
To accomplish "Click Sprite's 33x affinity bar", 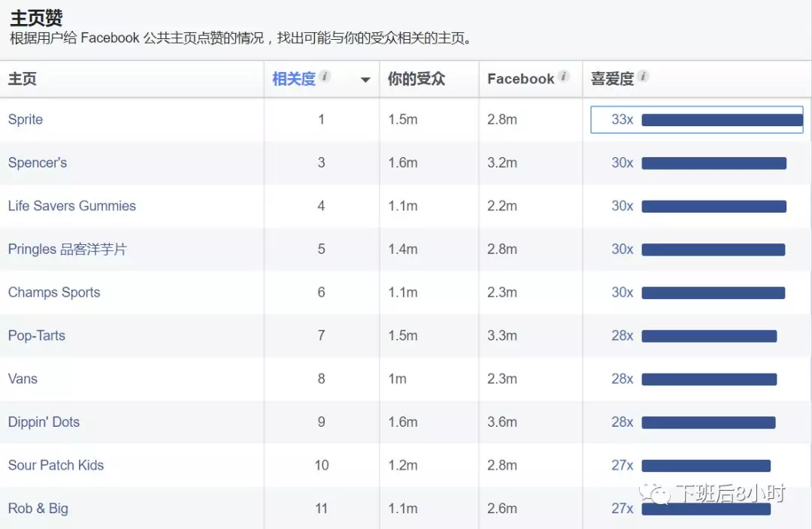I will point(722,120).
